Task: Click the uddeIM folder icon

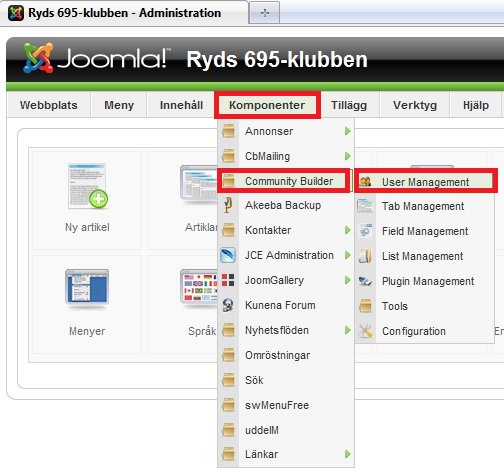Action: (x=228, y=430)
